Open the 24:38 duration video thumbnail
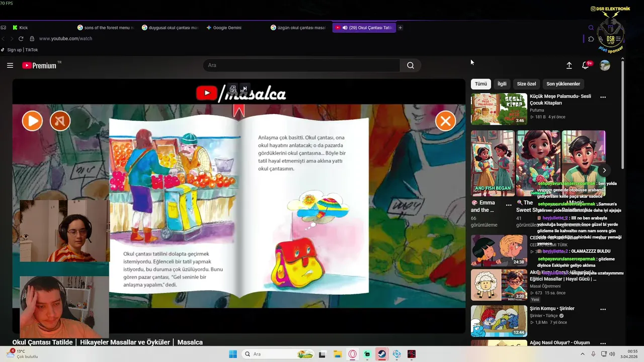This screenshot has width=644, height=362. pyautogui.click(x=499, y=250)
